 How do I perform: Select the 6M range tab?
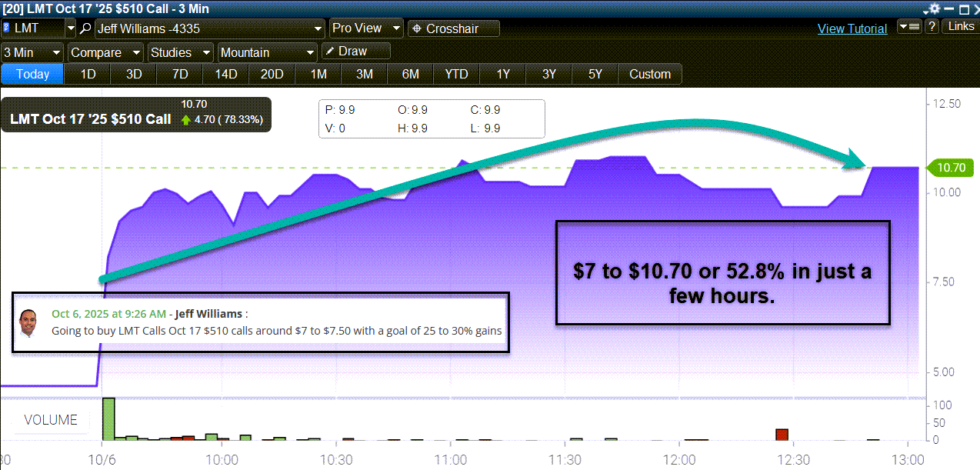411,75
